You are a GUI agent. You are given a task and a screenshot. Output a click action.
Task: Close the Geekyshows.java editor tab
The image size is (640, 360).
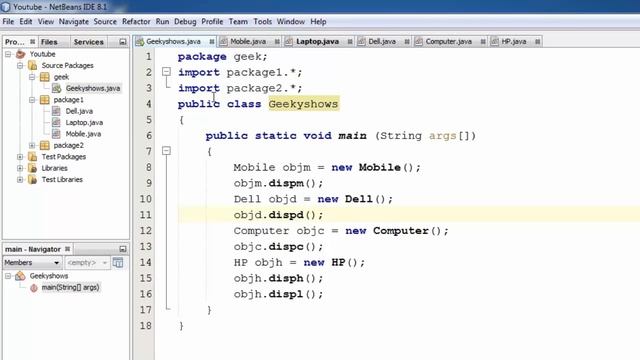212,42
